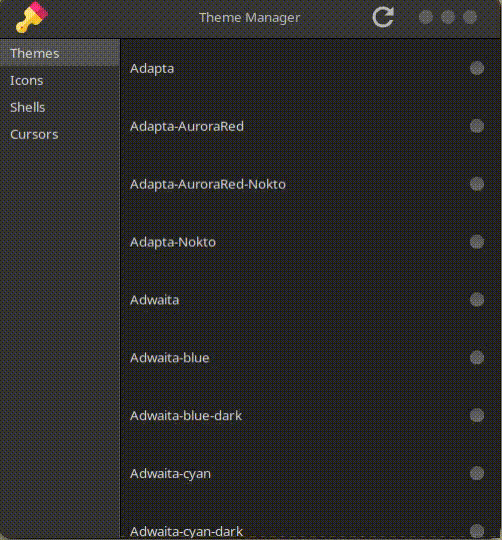The height and width of the screenshot is (540, 502).
Task: Select the Adwaita-blue-dark radio button
Action: (477, 415)
